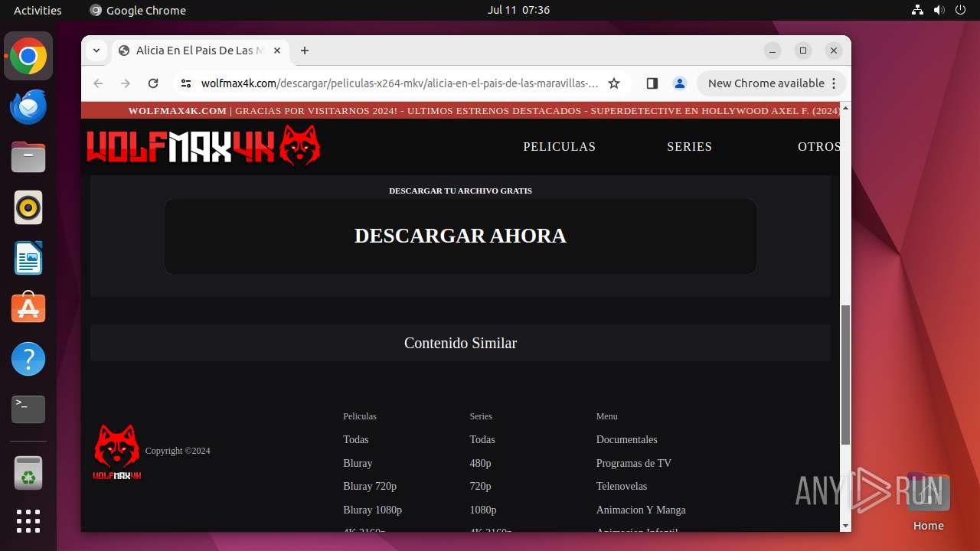Open Ubuntu Software store icon
The width and height of the screenshot is (980, 551).
tap(28, 308)
